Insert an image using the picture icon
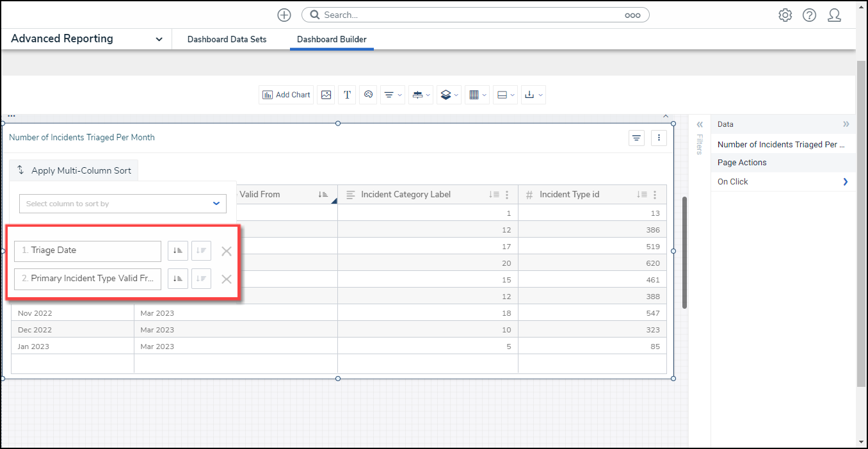This screenshot has width=868, height=449. click(x=326, y=95)
